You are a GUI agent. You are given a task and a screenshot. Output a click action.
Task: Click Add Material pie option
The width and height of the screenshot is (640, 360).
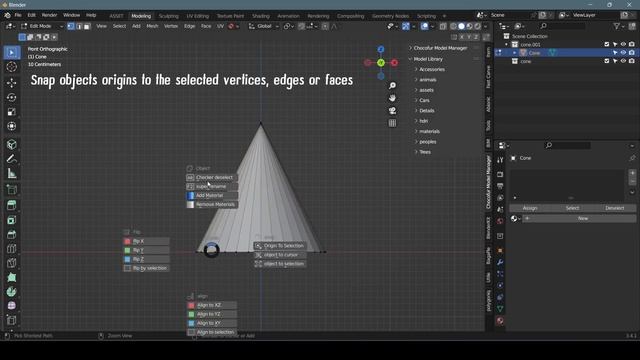click(212, 196)
